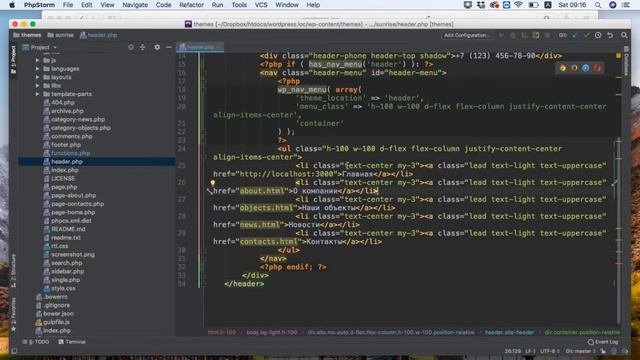Screen dimensions: 640x360
Task: Toggle the Project side tool button
Action: click(13, 59)
